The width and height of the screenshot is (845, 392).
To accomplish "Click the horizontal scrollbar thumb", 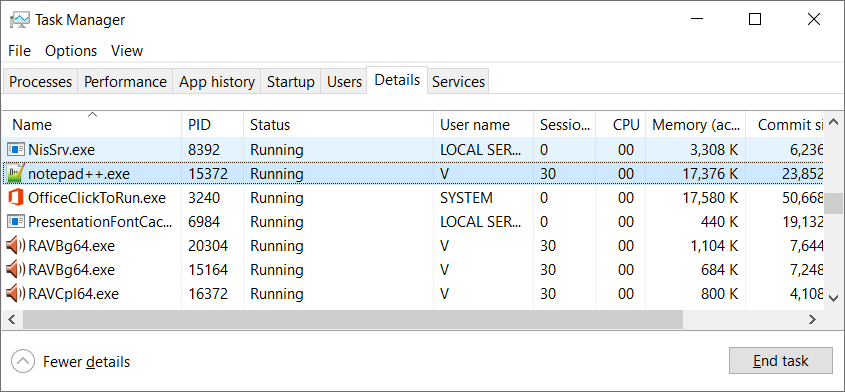I will pyautogui.click(x=352, y=320).
